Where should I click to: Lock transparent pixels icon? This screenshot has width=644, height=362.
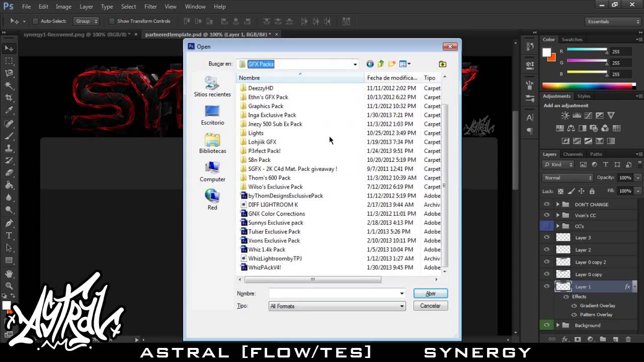click(560, 191)
